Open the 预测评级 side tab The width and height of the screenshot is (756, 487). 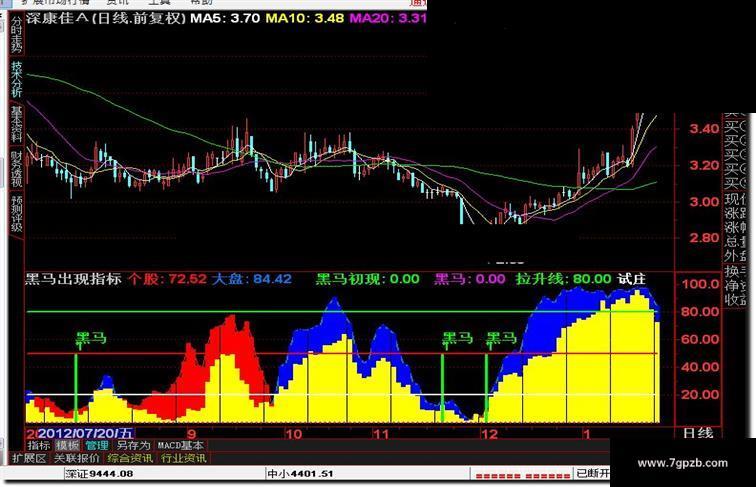tap(16, 214)
